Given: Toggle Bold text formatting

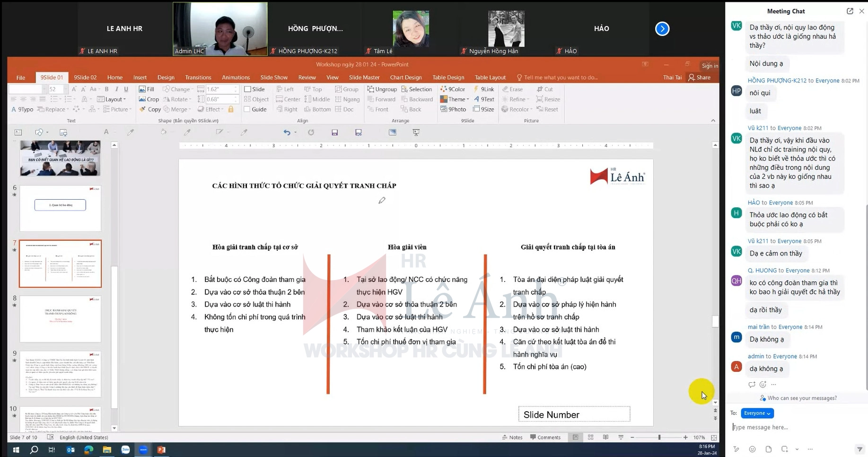Looking at the screenshot, I should click(106, 89).
